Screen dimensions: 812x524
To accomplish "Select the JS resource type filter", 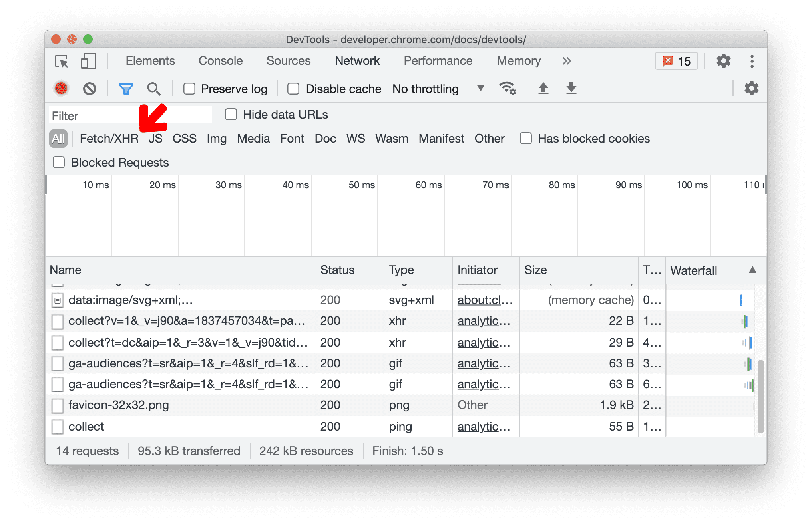I will 155,137.
